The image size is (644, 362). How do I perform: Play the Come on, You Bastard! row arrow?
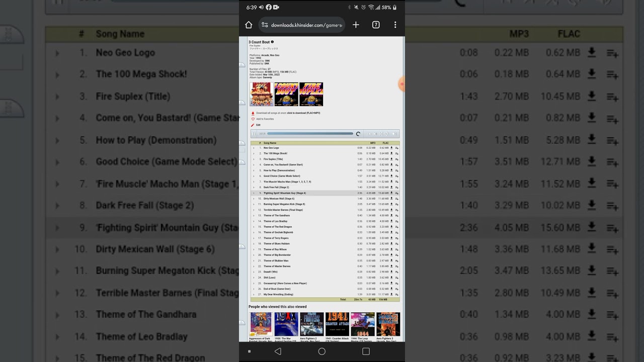coord(254,165)
